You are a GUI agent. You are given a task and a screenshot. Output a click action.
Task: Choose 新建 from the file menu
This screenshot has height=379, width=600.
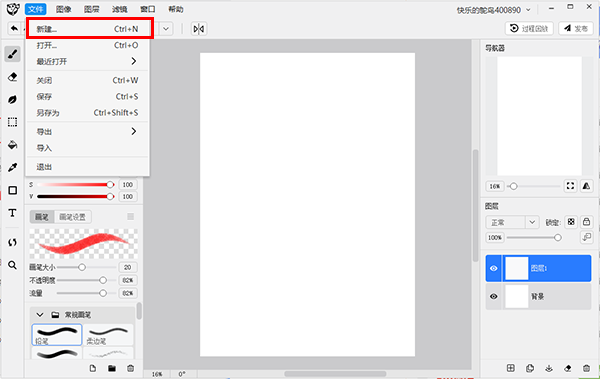(87, 29)
